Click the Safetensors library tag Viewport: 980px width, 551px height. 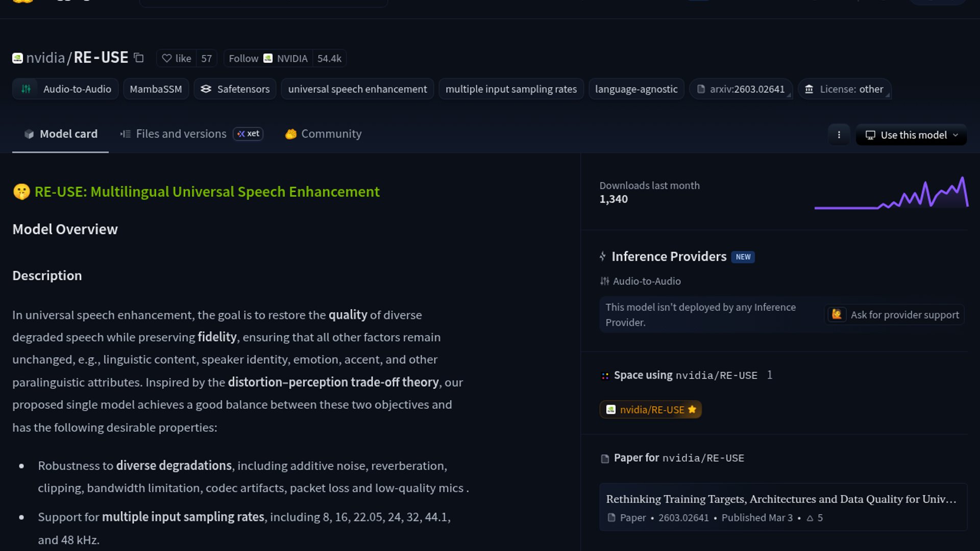pyautogui.click(x=235, y=89)
